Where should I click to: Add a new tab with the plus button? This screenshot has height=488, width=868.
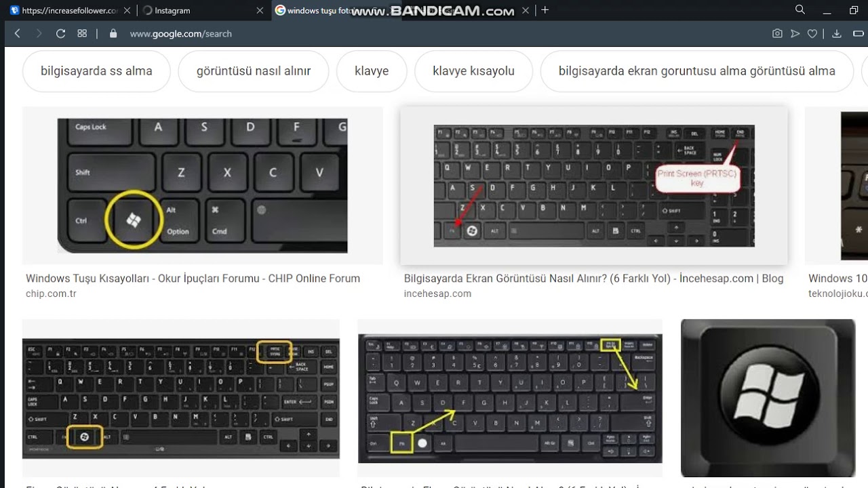click(x=545, y=10)
